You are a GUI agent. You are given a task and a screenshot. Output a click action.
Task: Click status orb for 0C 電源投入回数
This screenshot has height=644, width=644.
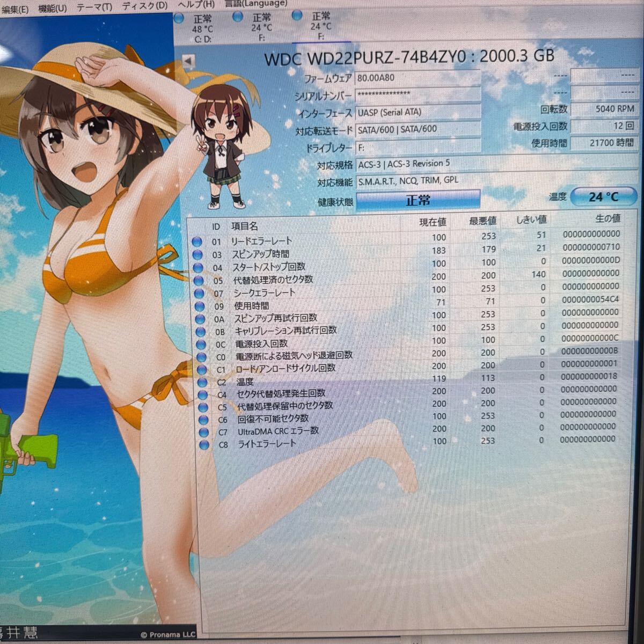(x=201, y=345)
